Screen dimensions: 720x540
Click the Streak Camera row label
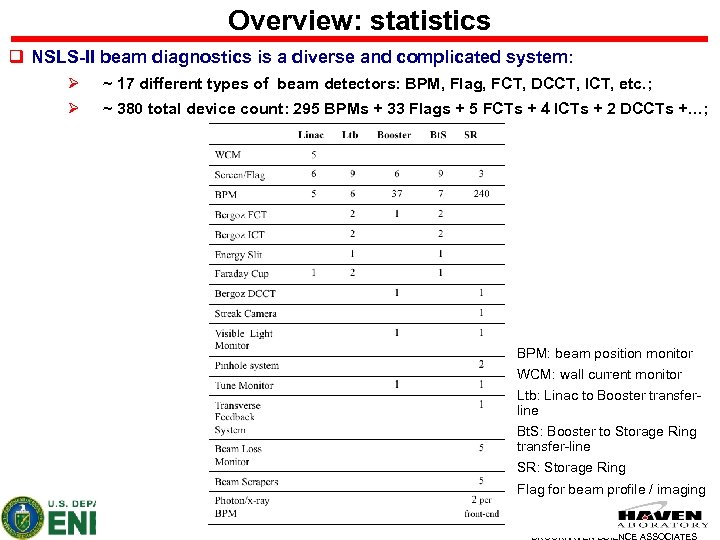246,314
